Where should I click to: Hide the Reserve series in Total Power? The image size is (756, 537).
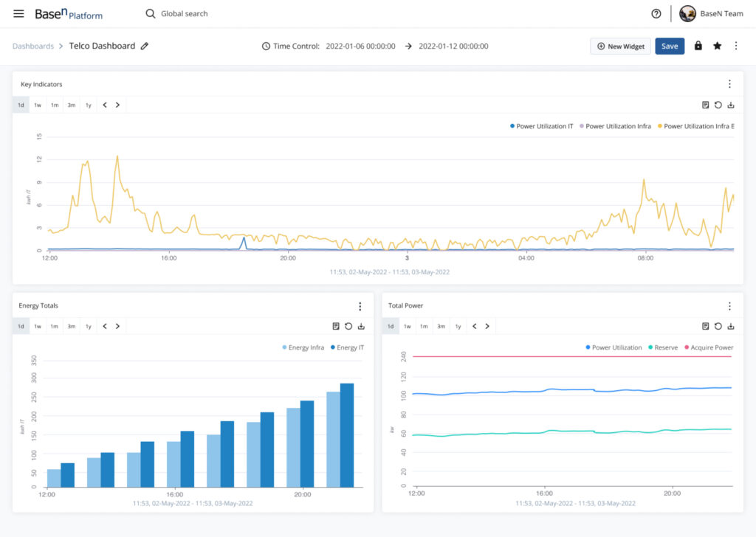tap(663, 347)
